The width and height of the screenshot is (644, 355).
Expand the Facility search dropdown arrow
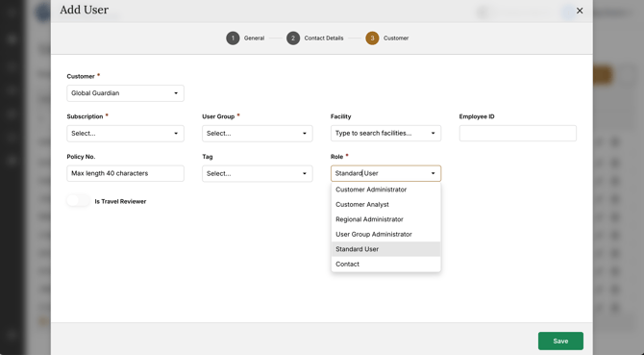433,133
